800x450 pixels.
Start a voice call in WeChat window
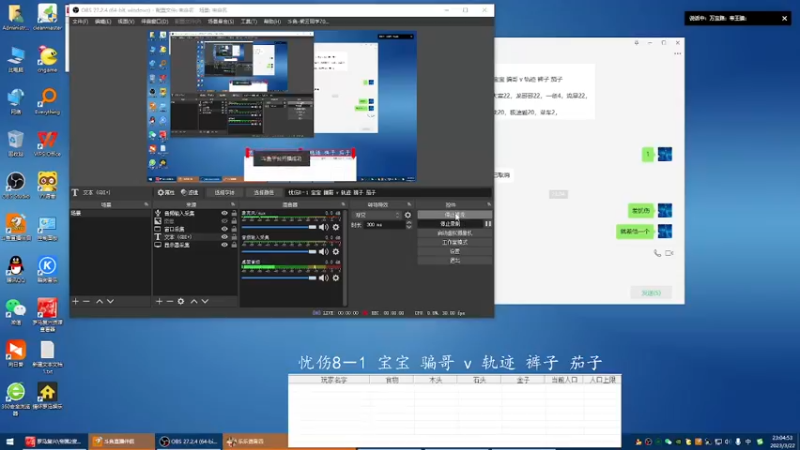657,253
